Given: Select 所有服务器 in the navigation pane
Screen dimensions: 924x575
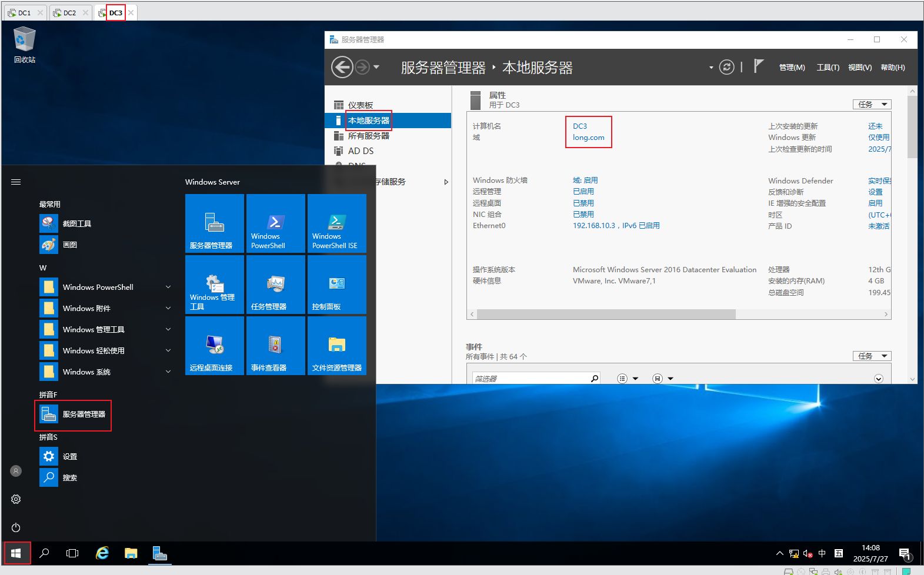Looking at the screenshot, I should [388, 135].
